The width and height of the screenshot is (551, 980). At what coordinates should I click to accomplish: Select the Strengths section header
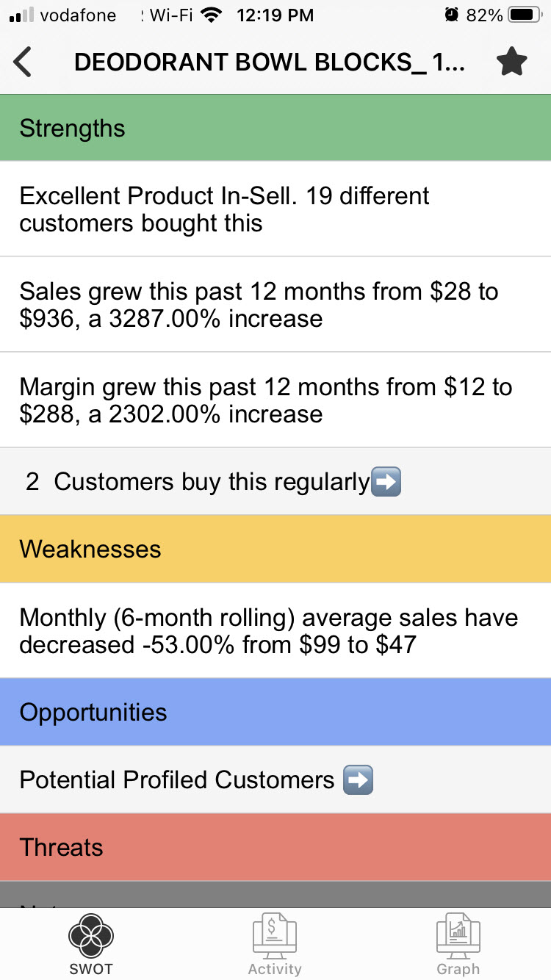275,128
